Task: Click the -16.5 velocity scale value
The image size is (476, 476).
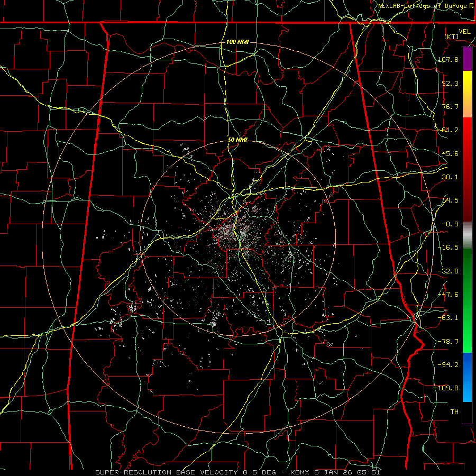Action: tap(448, 248)
